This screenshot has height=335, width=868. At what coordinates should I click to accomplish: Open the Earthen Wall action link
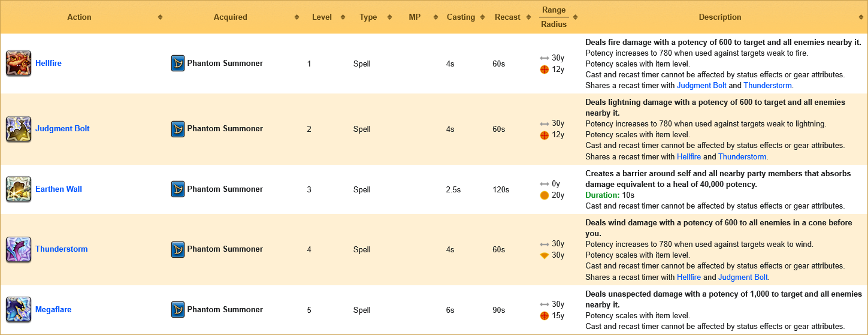click(59, 189)
